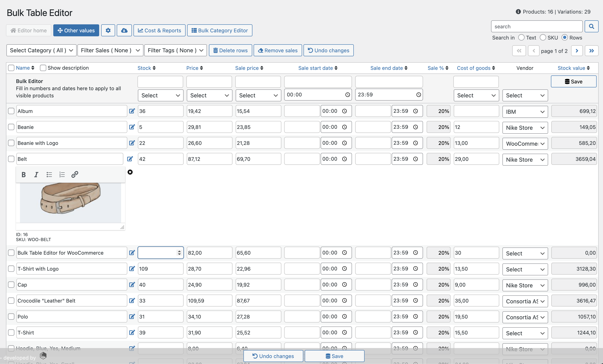Open the Bulk Category Editor
The height and width of the screenshot is (364, 603).
pos(219,30)
